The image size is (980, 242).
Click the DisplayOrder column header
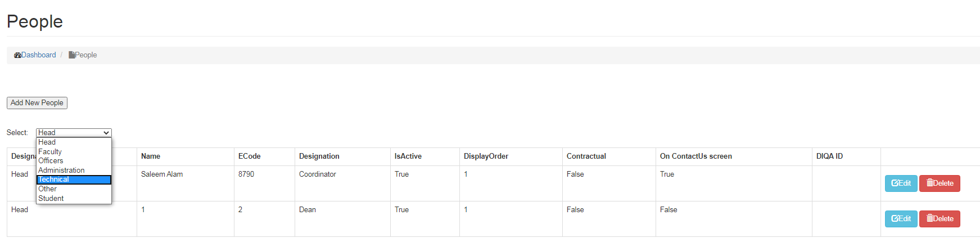tap(486, 156)
